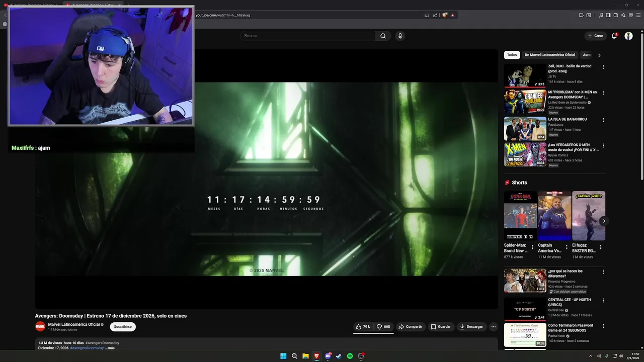644x362 pixels.
Task: Open options menu for Los VERDADEROS X-MEN video
Action: [603, 146]
